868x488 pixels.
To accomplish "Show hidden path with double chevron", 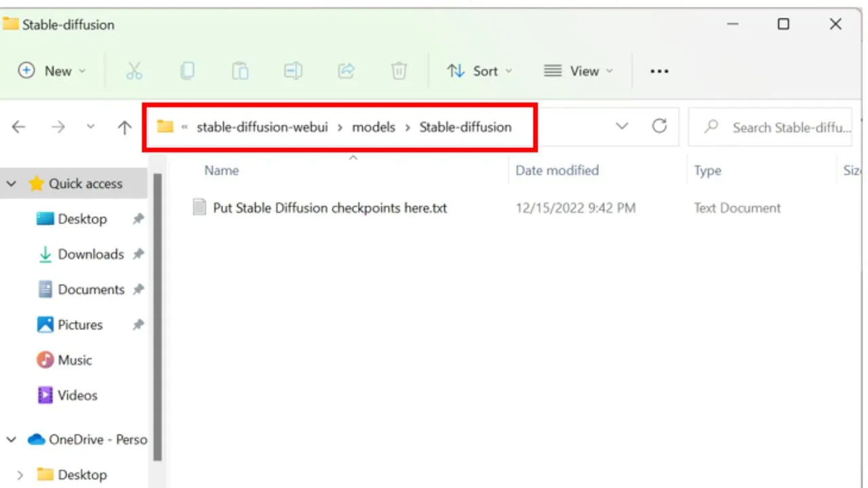I will pos(184,127).
